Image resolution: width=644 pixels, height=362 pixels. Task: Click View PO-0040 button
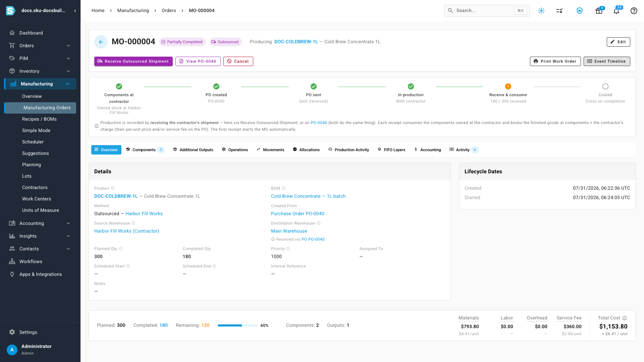pos(198,61)
